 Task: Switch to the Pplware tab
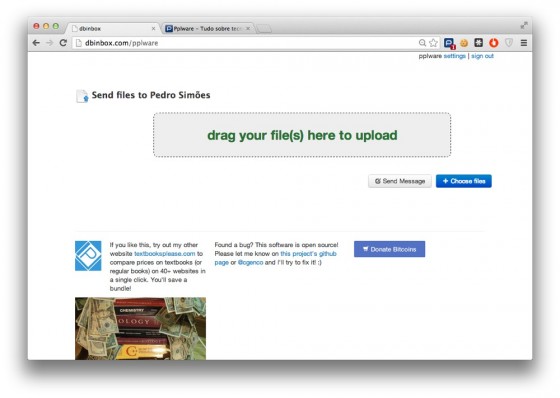207,29
